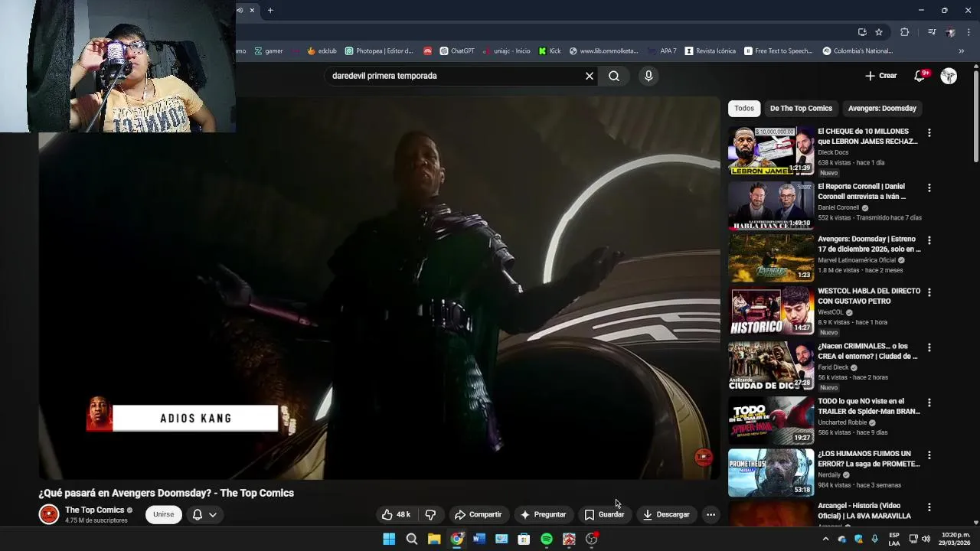
Task: Open Word from the taskbar
Action: (479, 539)
